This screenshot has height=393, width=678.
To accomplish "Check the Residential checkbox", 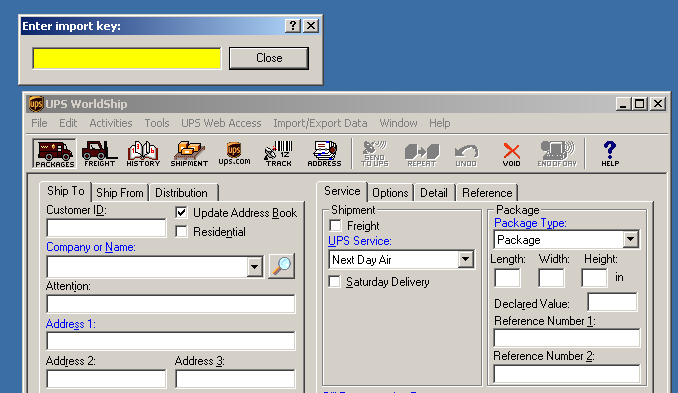I will (x=182, y=232).
